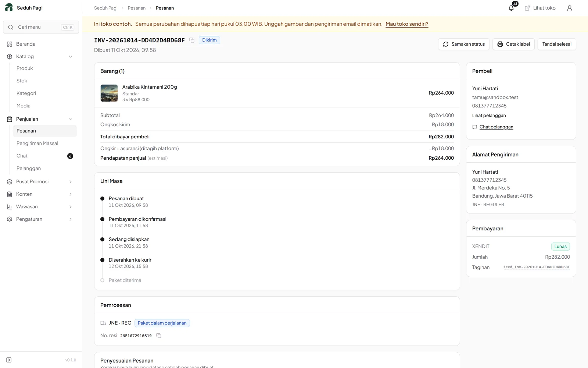
Task: Click Tandai selesai button
Action: 557,44
